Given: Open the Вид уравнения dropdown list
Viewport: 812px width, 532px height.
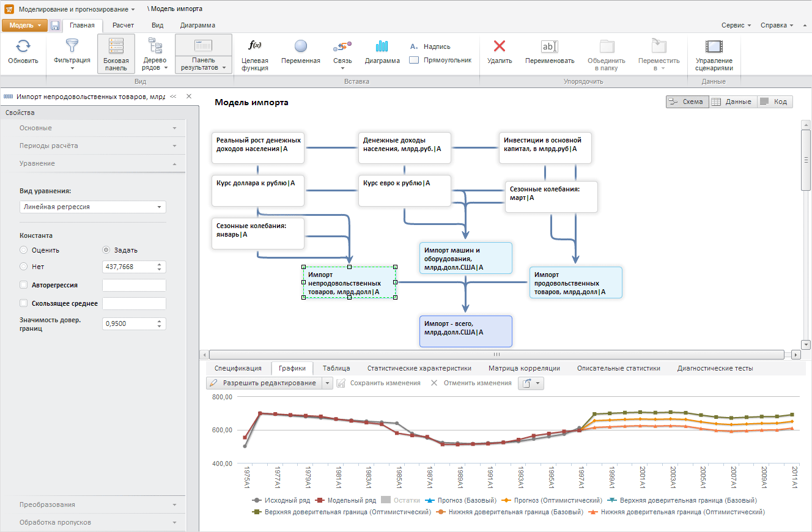Looking at the screenshot, I should click(92, 207).
